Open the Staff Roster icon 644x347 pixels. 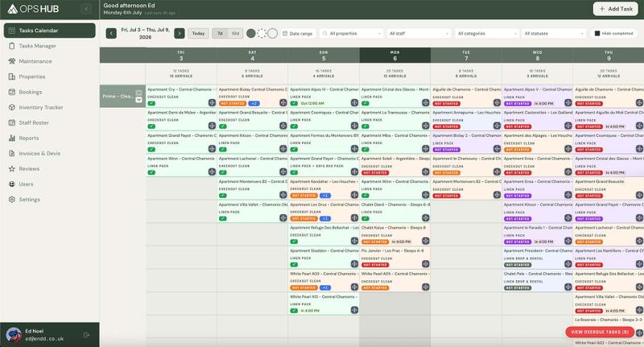click(12, 122)
